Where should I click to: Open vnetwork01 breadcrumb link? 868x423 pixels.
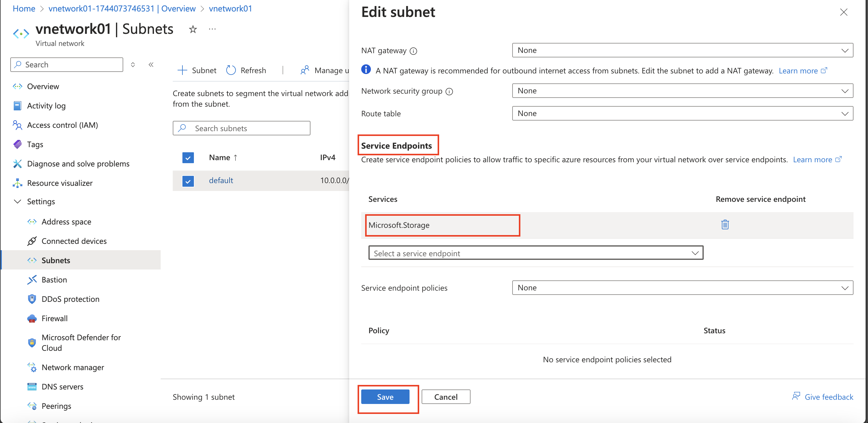(x=230, y=8)
